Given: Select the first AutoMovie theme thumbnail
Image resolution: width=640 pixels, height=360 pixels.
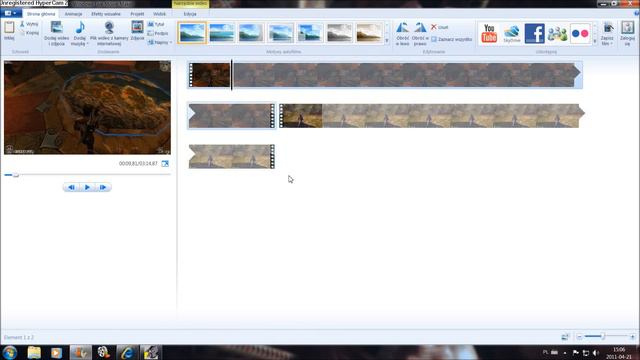Looking at the screenshot, I should [x=192, y=33].
